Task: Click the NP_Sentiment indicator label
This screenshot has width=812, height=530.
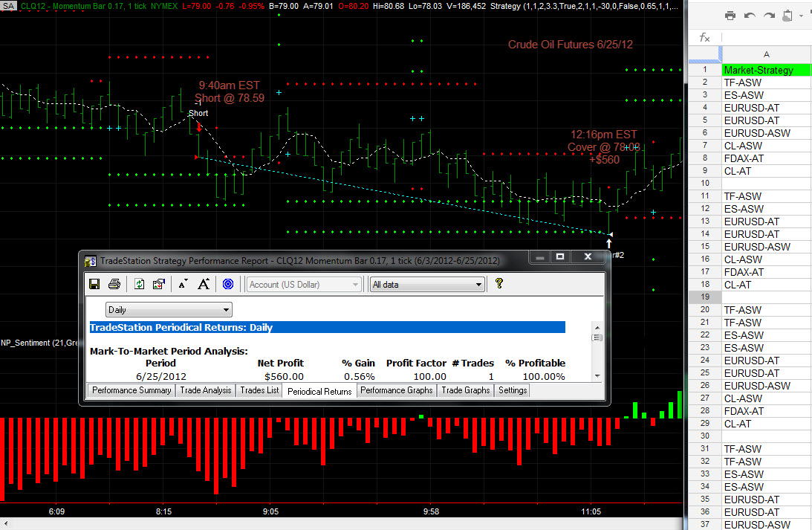Action: tap(39, 343)
